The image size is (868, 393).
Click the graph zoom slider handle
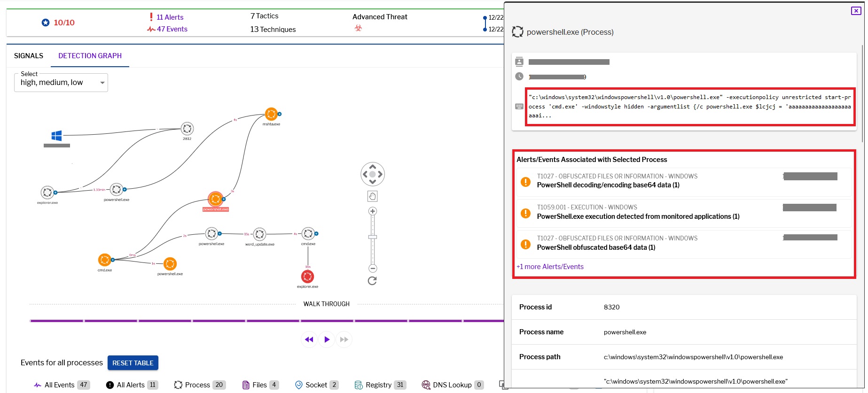(x=373, y=237)
